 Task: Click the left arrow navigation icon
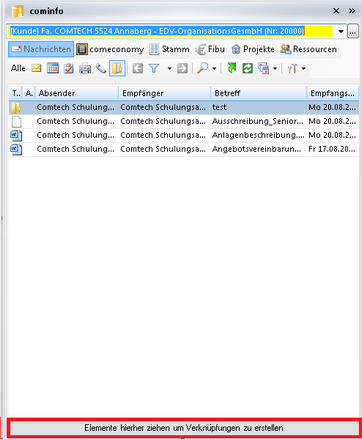(x=137, y=69)
